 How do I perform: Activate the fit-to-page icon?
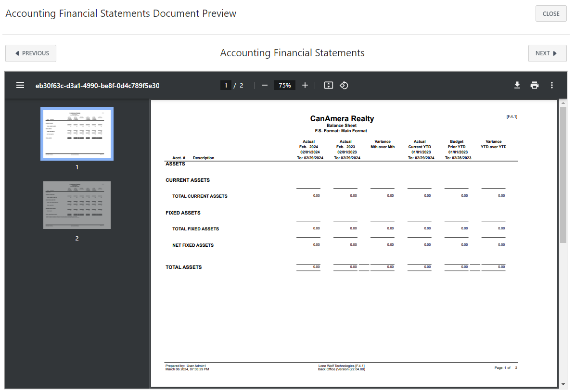328,85
